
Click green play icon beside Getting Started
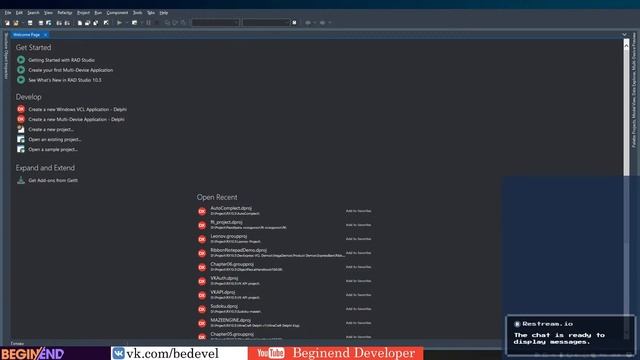21,60
